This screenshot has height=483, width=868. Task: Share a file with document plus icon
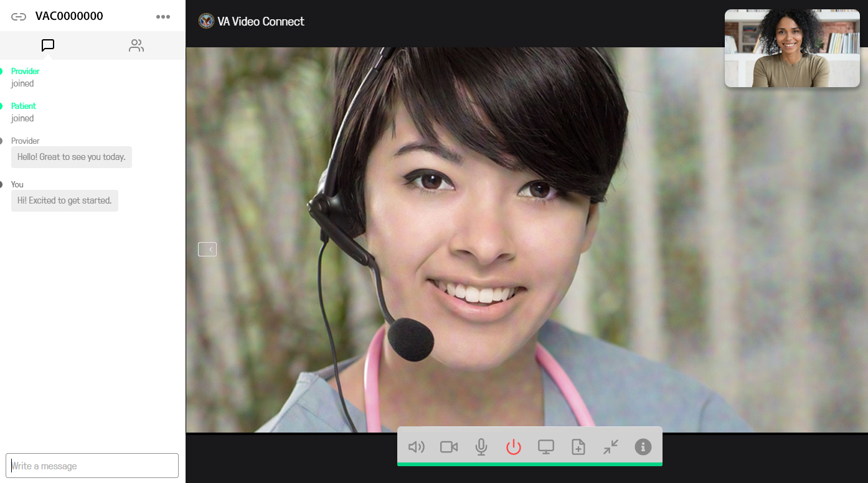[x=578, y=447]
